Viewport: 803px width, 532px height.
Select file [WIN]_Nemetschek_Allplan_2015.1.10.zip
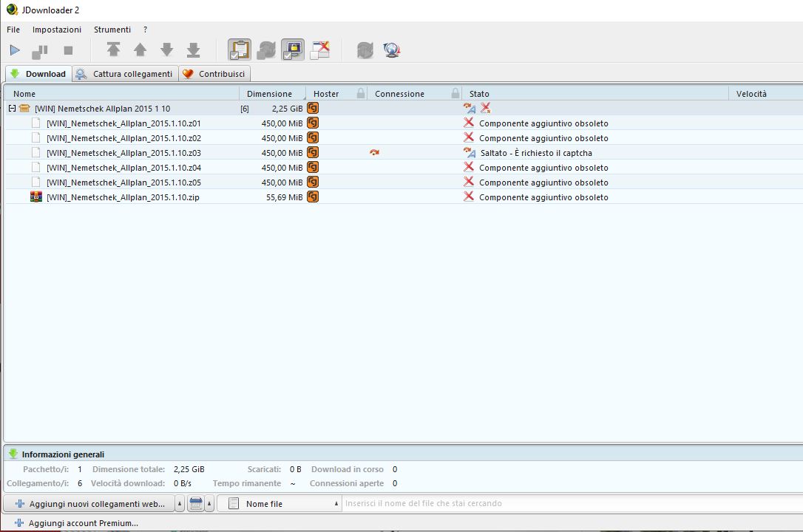(123, 197)
